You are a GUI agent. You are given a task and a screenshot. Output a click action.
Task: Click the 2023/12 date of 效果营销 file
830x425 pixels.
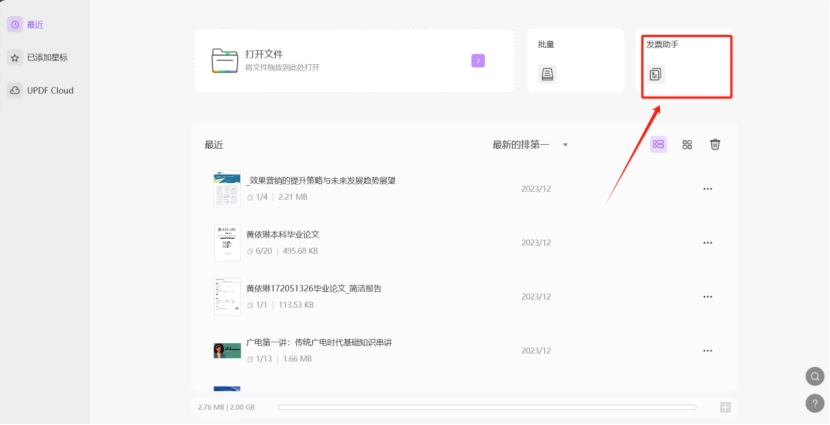tap(536, 189)
